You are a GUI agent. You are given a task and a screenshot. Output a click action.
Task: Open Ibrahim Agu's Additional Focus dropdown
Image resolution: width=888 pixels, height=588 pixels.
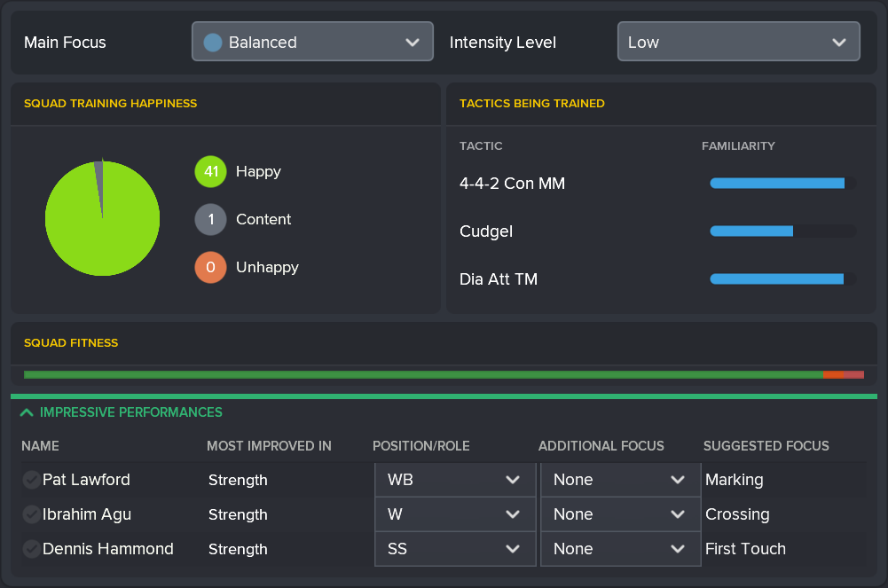[619, 514]
